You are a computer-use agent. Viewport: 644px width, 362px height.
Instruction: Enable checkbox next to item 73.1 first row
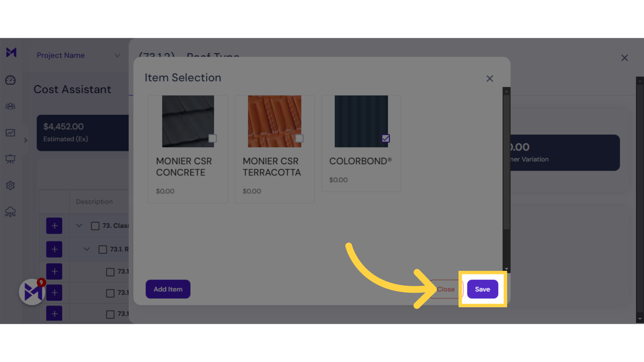(x=110, y=271)
